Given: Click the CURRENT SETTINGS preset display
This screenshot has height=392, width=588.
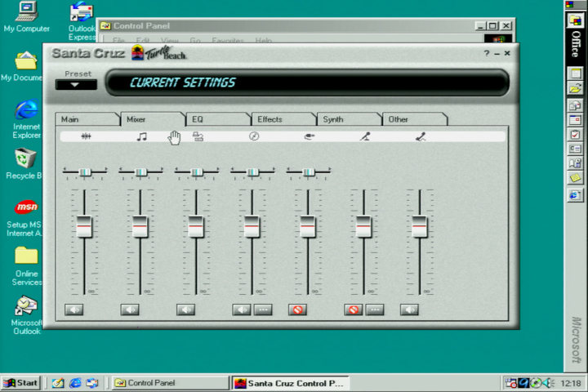Looking at the screenshot, I should click(307, 82).
